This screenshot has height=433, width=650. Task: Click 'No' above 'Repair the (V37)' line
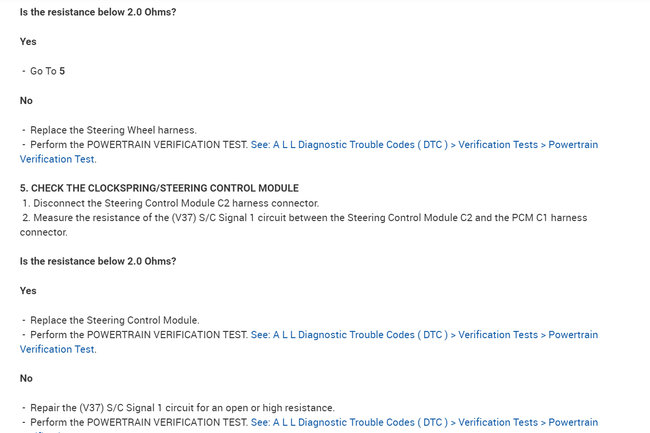point(26,379)
